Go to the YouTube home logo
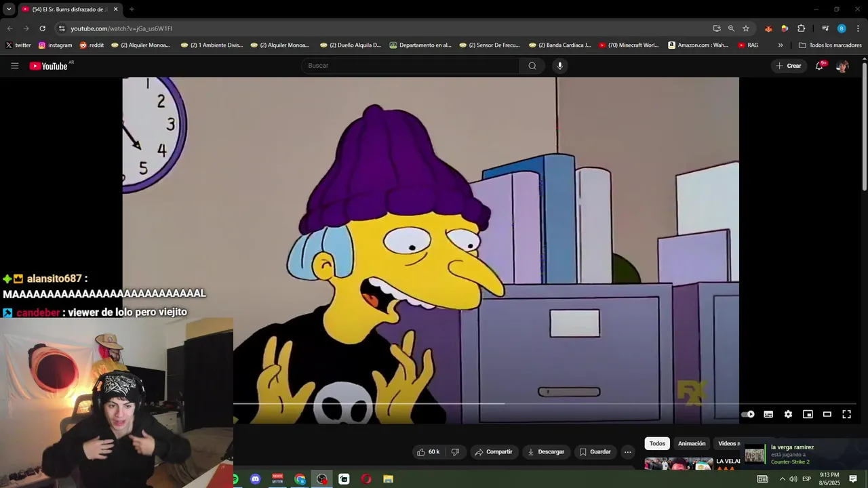 point(48,66)
